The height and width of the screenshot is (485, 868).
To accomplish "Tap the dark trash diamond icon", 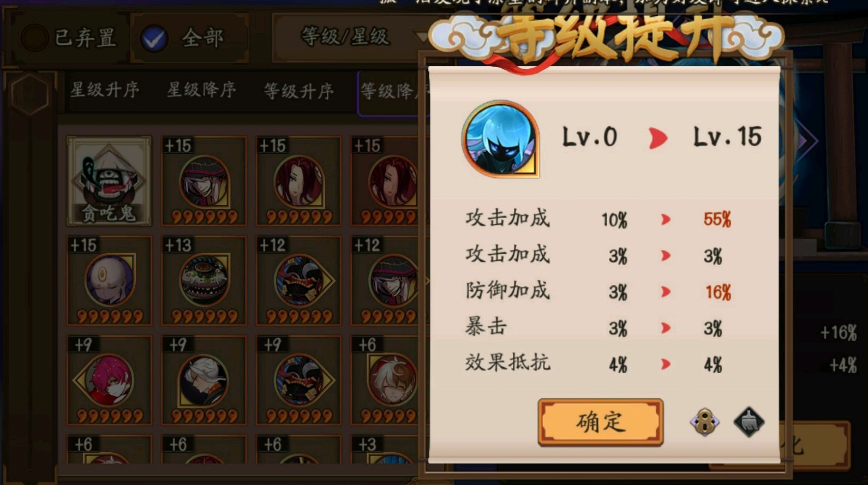I will (749, 422).
